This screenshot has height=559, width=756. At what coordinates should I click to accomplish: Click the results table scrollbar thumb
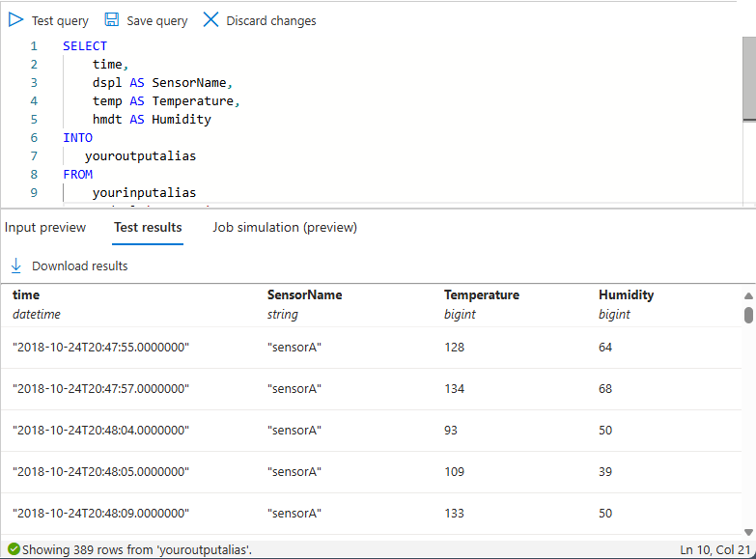point(748,315)
